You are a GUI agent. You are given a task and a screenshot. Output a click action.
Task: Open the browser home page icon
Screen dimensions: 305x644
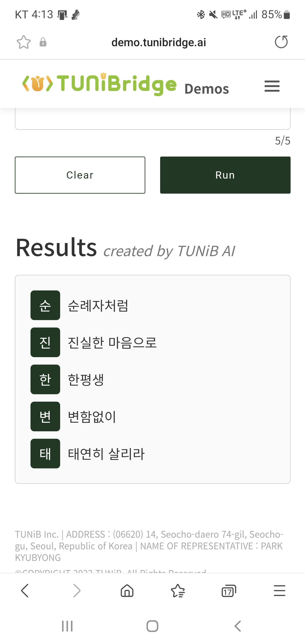tap(127, 591)
